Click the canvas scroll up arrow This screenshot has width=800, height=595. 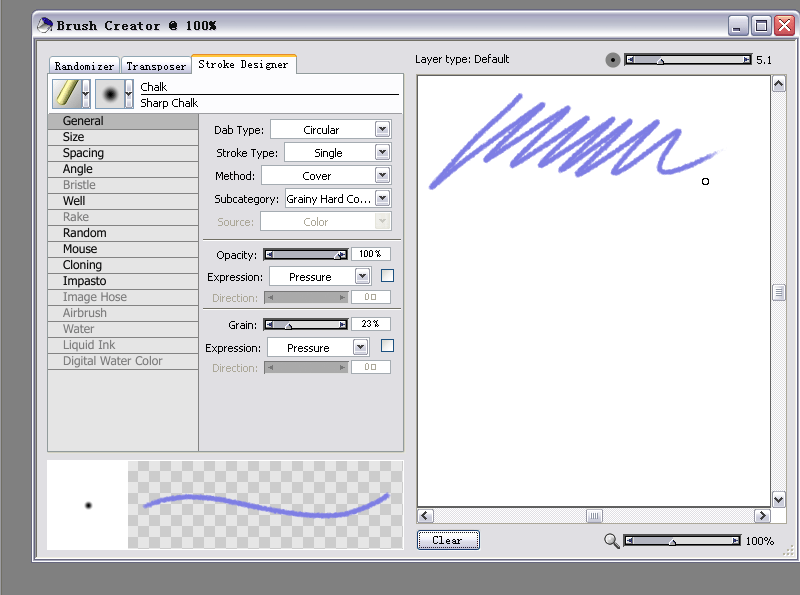pos(778,86)
